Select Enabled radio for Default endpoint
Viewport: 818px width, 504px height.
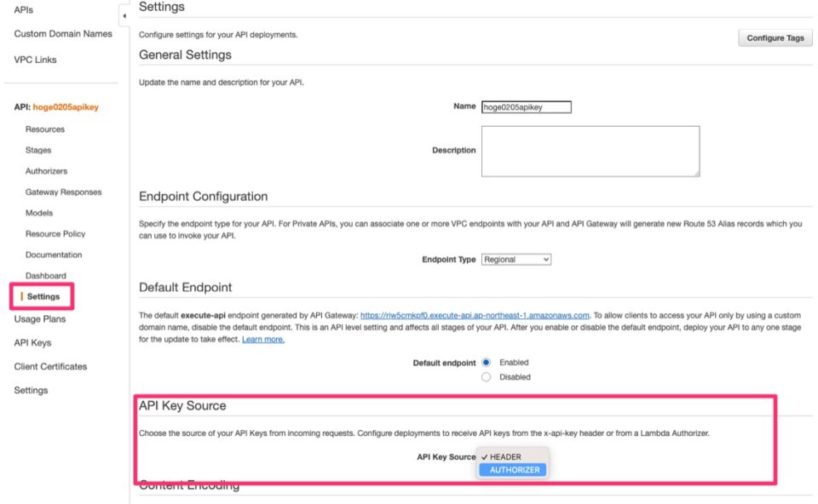(x=486, y=362)
